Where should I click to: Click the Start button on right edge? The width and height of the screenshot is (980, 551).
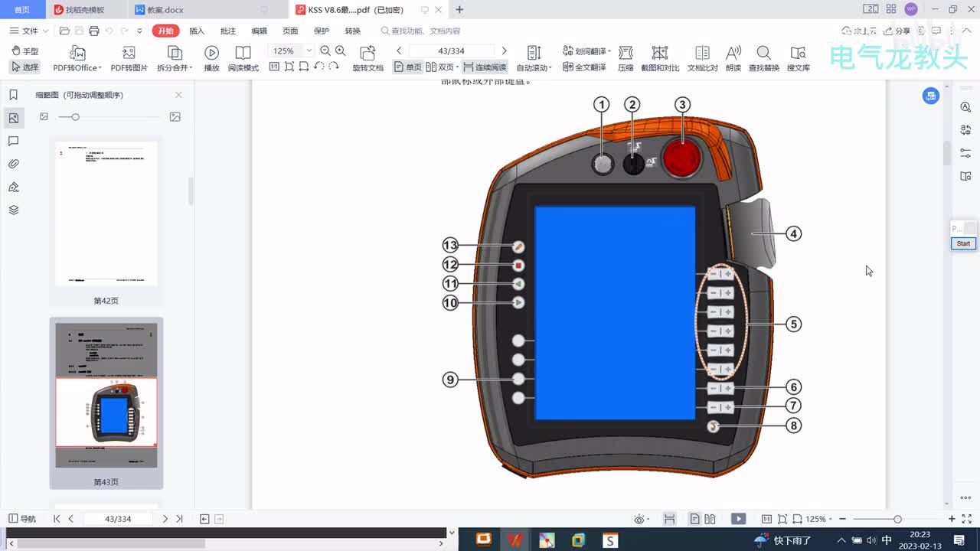tap(963, 243)
